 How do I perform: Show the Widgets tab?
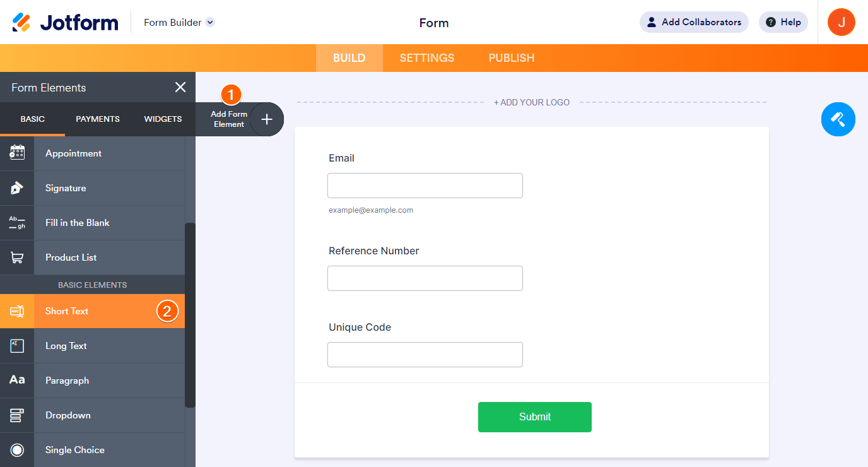163,119
